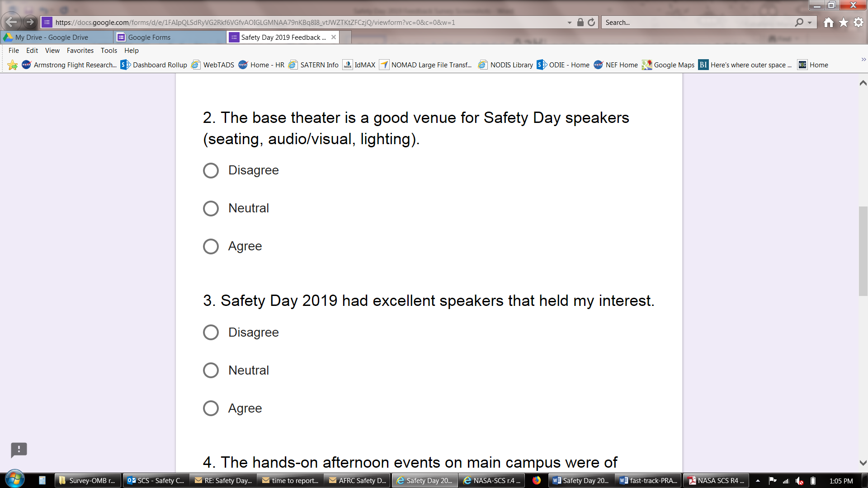Open Firefox from the taskbar
The height and width of the screenshot is (488, 868).
tap(537, 480)
